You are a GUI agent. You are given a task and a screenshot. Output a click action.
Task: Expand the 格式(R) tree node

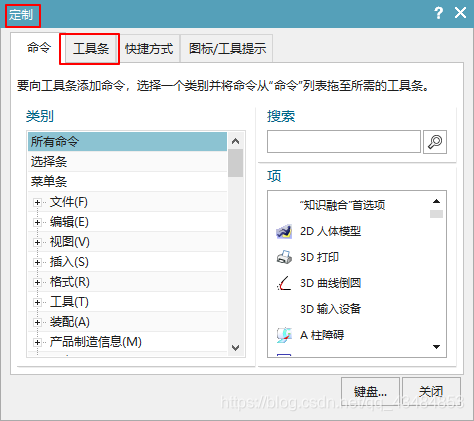pyautogui.click(x=37, y=282)
